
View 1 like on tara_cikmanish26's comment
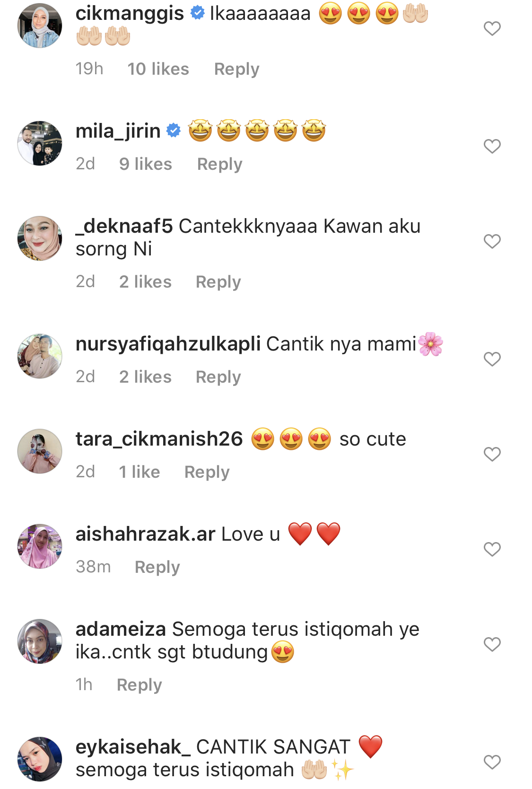click(x=140, y=472)
